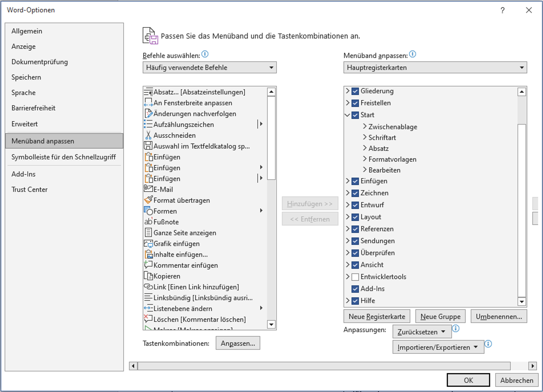Image resolution: width=543 pixels, height=392 pixels.
Task: Enable the Entwicklertools checkbox
Action: 355,277
